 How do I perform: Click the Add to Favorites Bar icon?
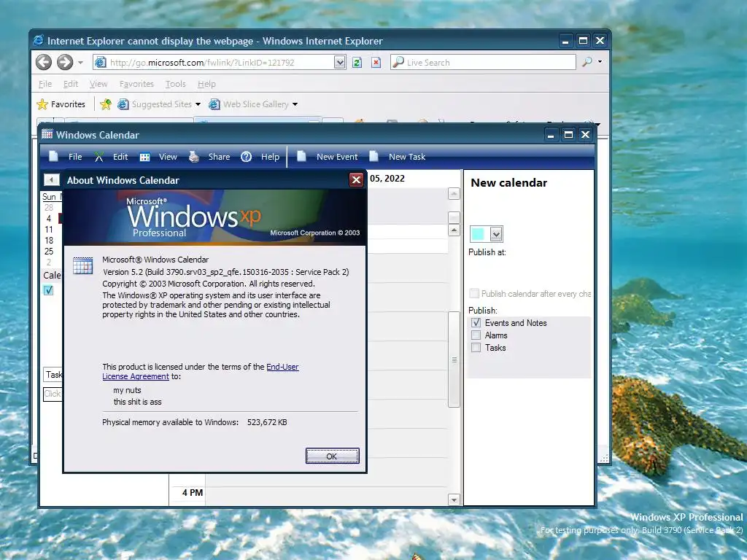pyautogui.click(x=106, y=104)
